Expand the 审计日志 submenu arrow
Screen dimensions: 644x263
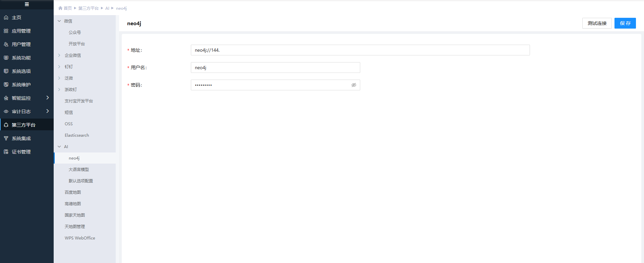48,111
